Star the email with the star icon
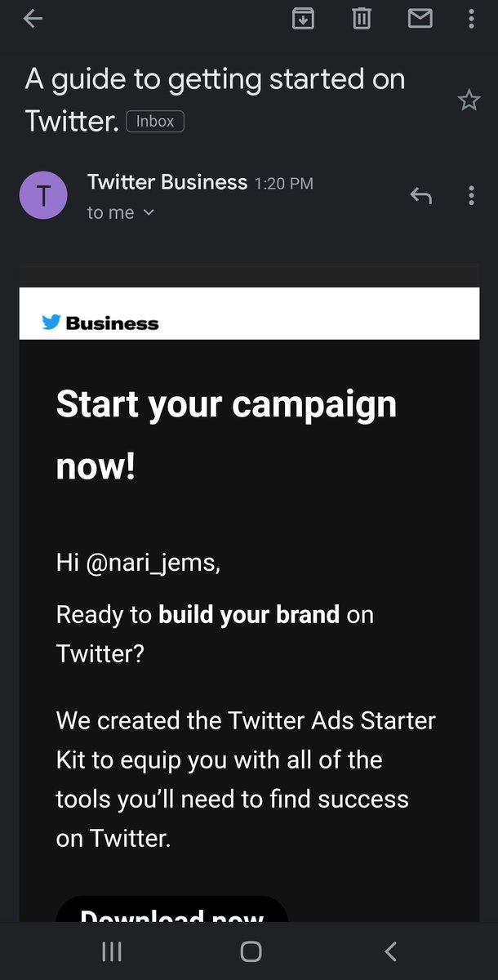 [469, 100]
